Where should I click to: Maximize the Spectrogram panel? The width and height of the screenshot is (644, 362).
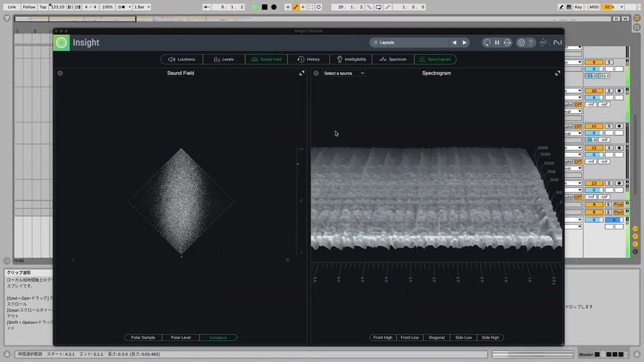(557, 73)
